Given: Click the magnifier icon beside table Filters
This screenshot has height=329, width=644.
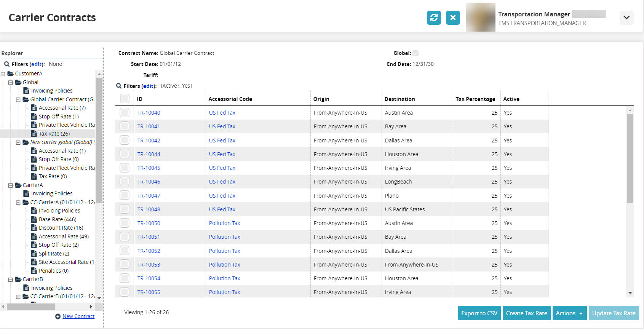Looking at the screenshot, I should coord(119,86).
